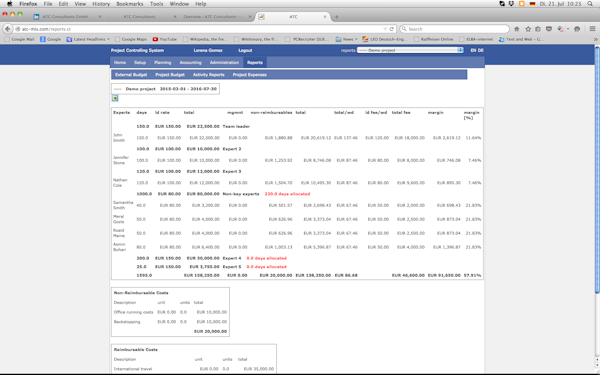Expand the URL bar history dropdown arrow
600x375 pixels.
click(385, 29)
